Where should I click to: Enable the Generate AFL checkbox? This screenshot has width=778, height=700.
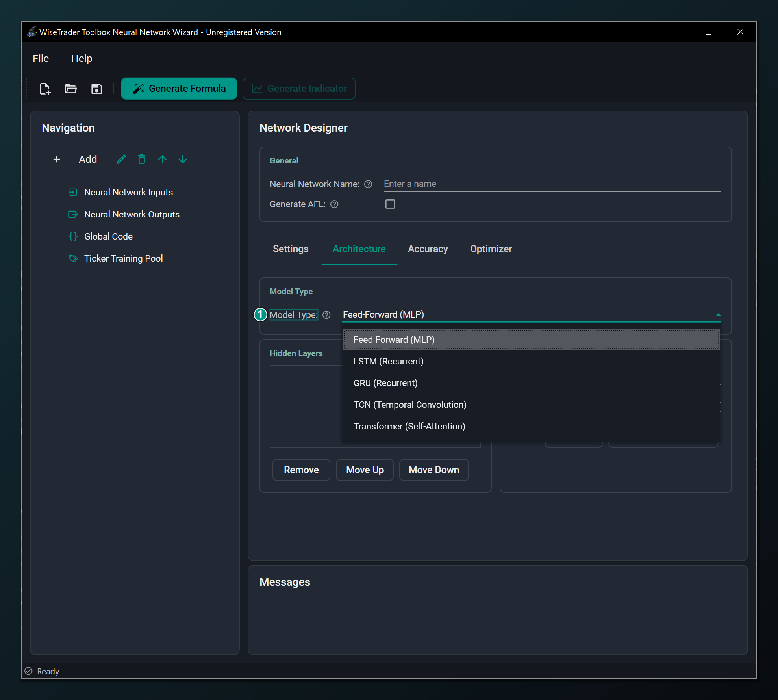[x=390, y=204]
